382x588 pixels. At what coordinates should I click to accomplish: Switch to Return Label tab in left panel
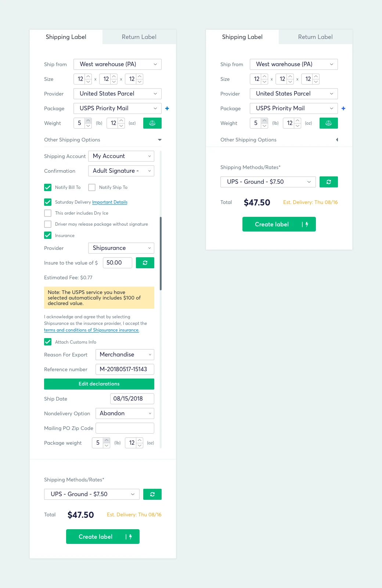139,37
